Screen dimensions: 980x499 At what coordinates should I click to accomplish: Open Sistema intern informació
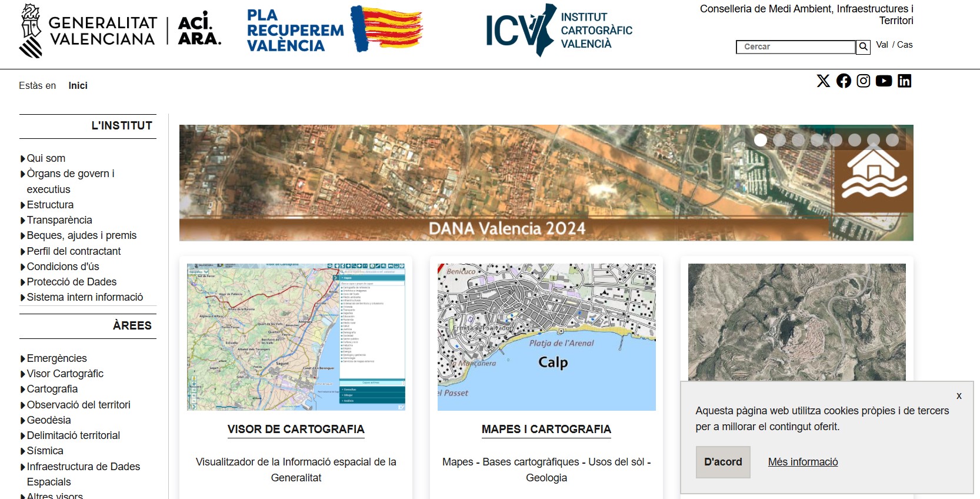click(85, 297)
